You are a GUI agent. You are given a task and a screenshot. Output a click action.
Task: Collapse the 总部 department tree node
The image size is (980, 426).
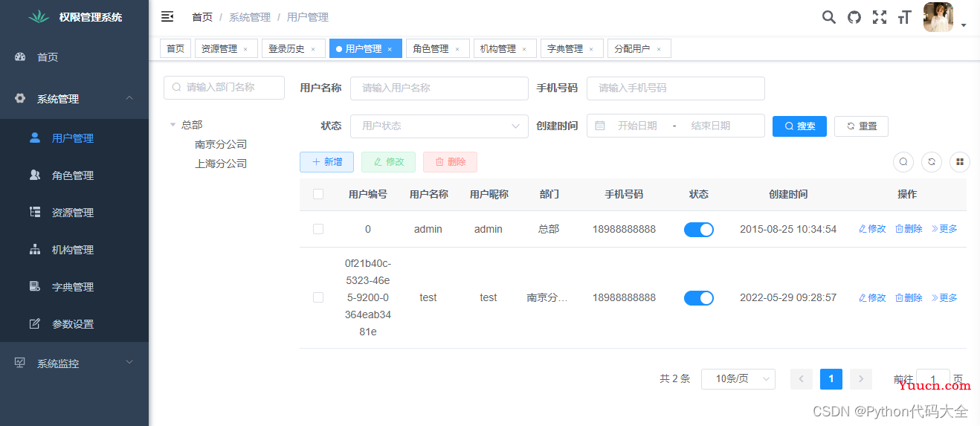pos(173,125)
